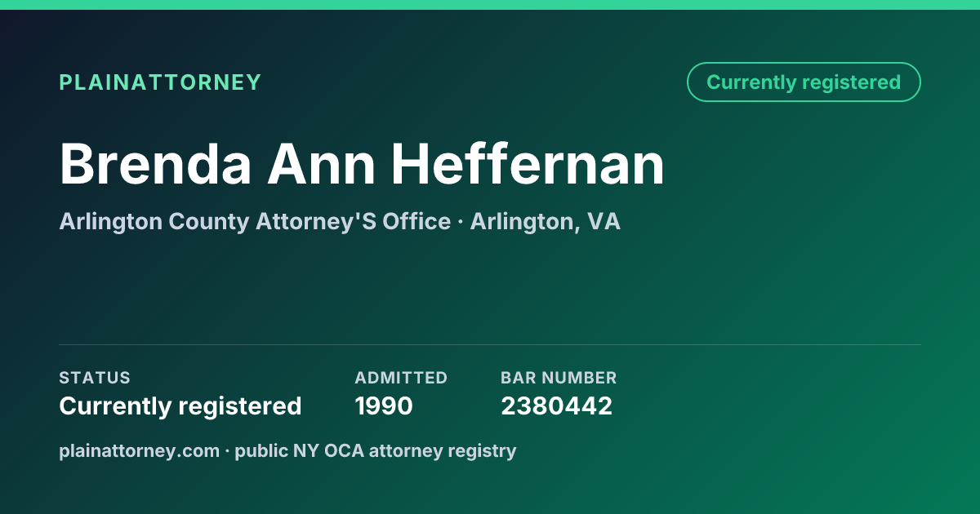This screenshot has height=514, width=980.
Task: Select the word Heffernan in the heading
Action: [528, 164]
